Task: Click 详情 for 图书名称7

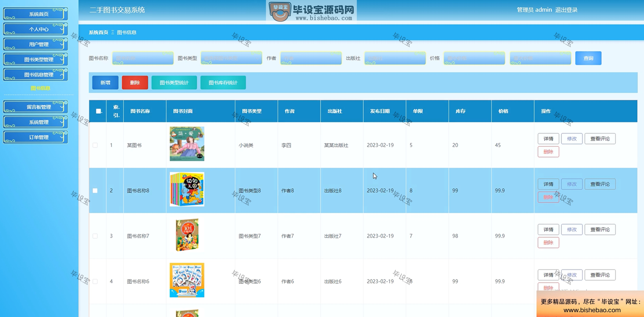Action: click(x=548, y=229)
